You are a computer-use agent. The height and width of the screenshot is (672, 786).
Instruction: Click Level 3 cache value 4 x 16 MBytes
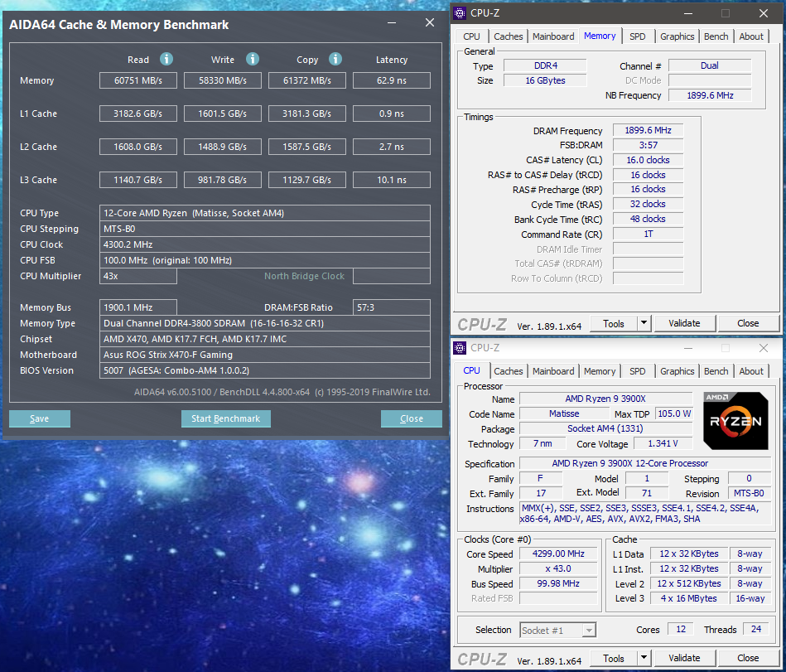click(x=689, y=598)
